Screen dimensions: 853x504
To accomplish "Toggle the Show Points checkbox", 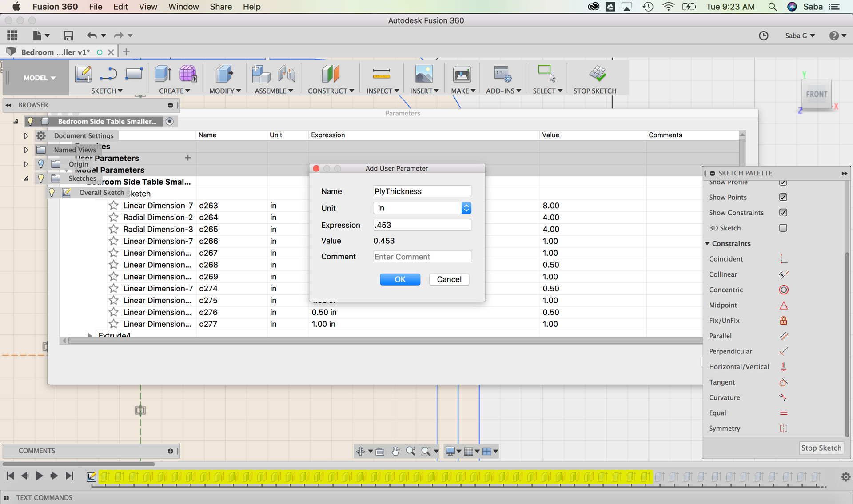I will point(783,197).
